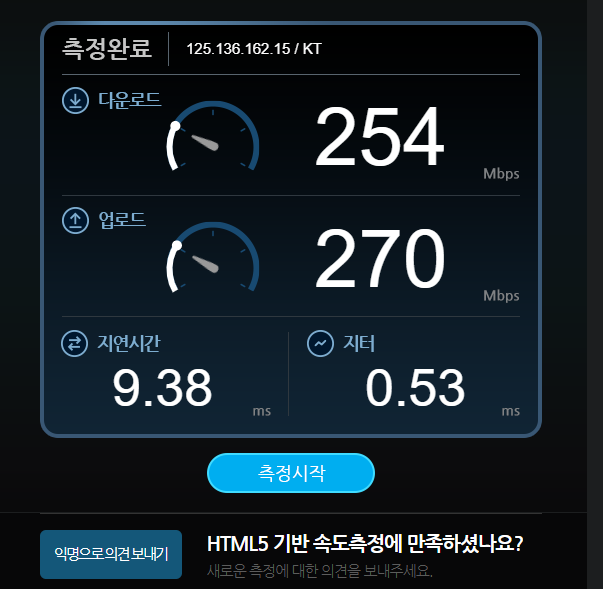Click the 업로드 label text
The image size is (603, 589).
(x=122, y=220)
